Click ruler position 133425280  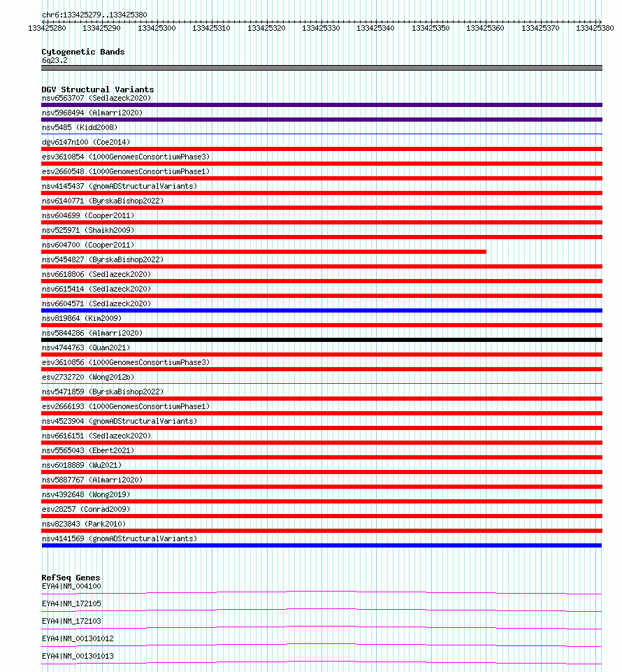(x=47, y=28)
